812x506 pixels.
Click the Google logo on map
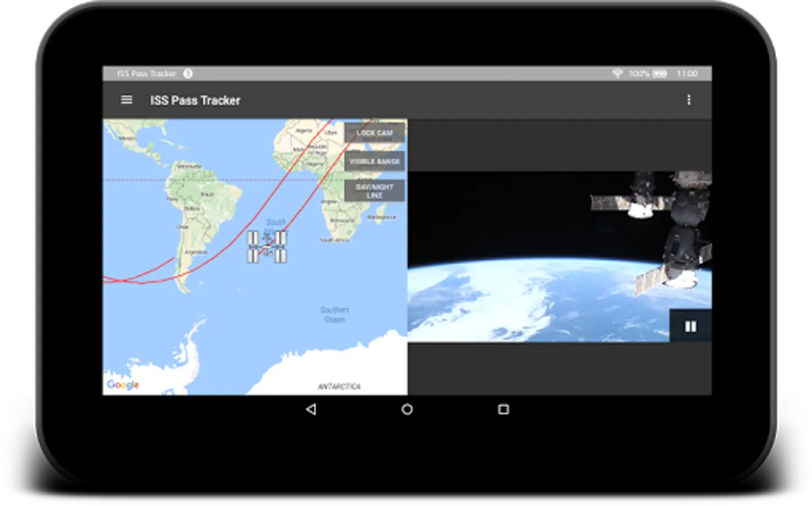(x=123, y=385)
